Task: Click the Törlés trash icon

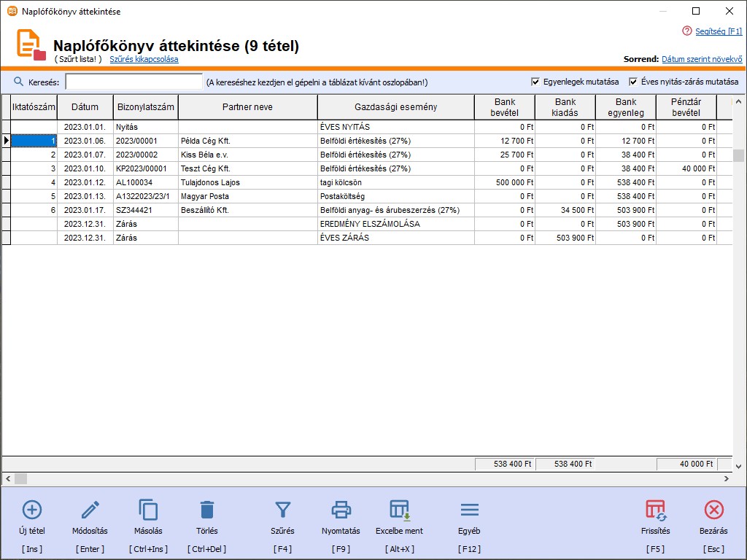Action: coord(207,510)
